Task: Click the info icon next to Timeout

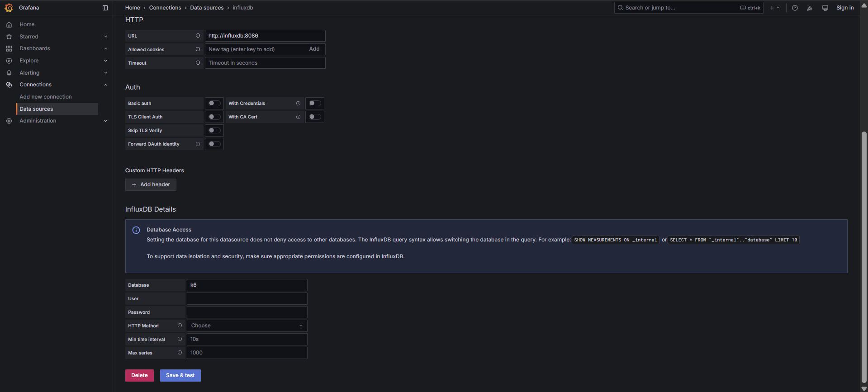Action: pyautogui.click(x=198, y=63)
